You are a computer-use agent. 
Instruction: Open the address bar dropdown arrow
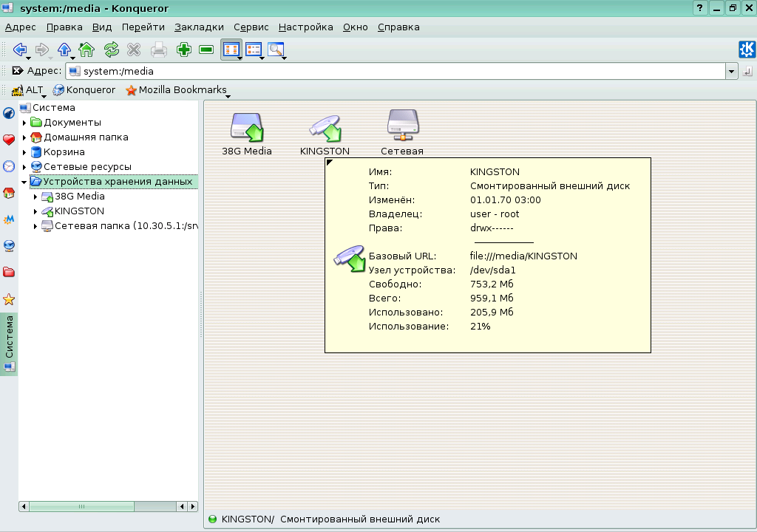(x=733, y=71)
